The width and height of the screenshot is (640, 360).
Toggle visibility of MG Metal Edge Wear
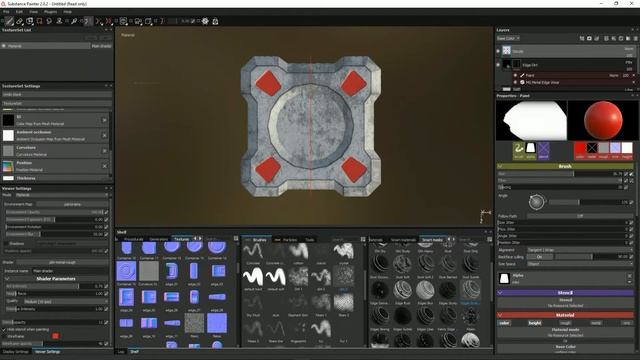[515, 82]
